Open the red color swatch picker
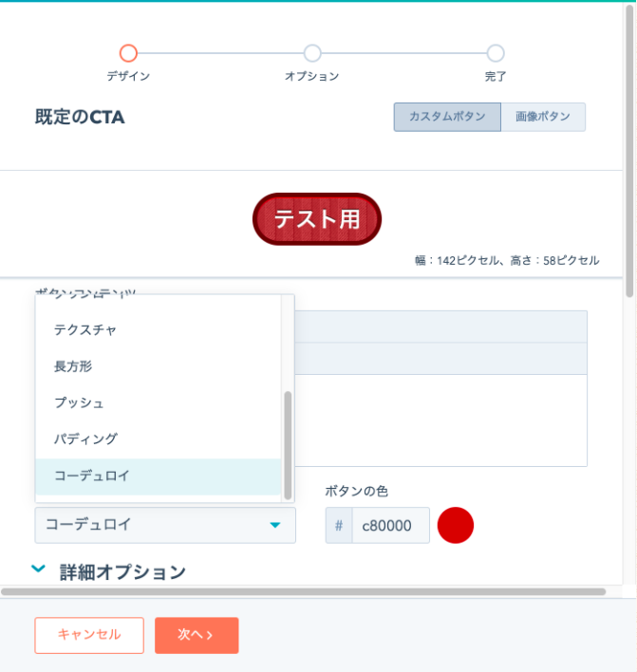637x672 pixels. click(456, 526)
